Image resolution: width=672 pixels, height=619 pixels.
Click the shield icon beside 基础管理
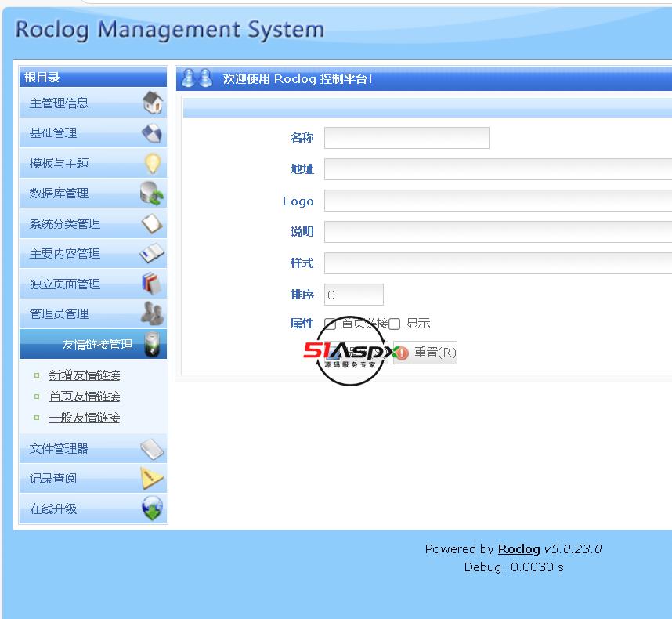pos(152,133)
